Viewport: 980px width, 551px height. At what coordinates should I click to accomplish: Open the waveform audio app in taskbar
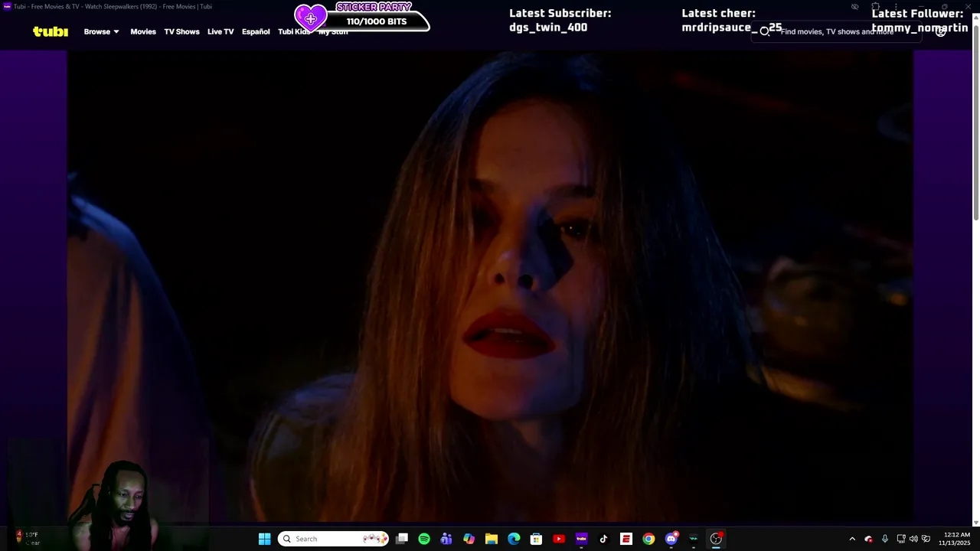pos(694,539)
